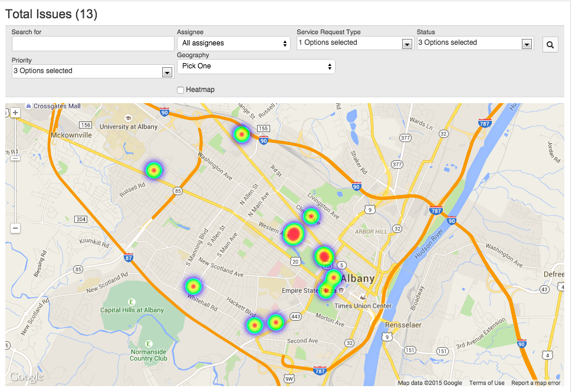Click the Capital Hills at Albany golf icon
Viewport: 572px width, 392px height.
(132, 302)
